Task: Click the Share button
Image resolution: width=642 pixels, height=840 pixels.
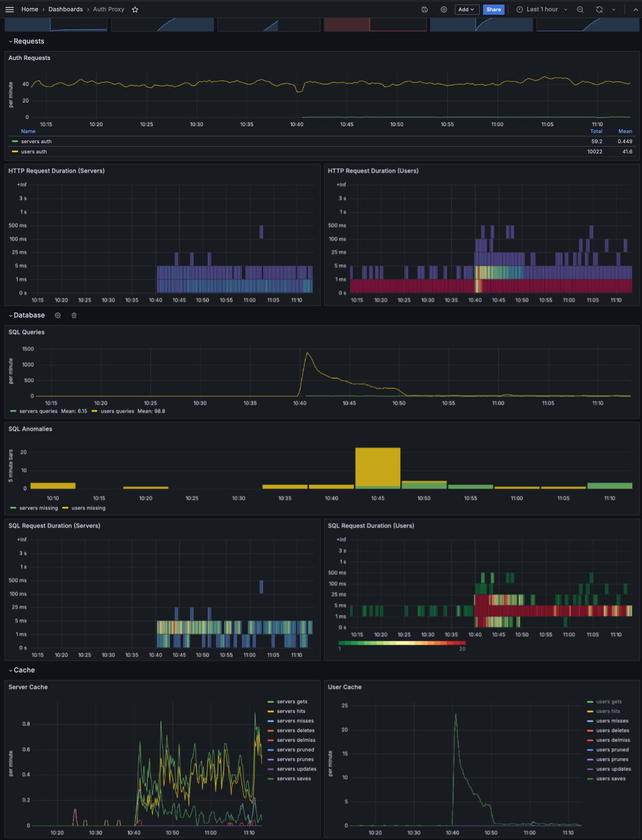Action: pyautogui.click(x=493, y=9)
